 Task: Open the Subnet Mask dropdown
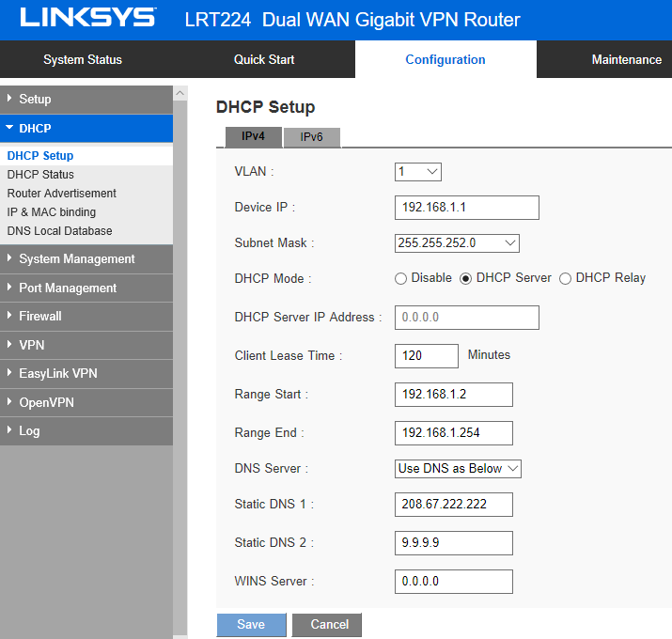tap(457, 243)
